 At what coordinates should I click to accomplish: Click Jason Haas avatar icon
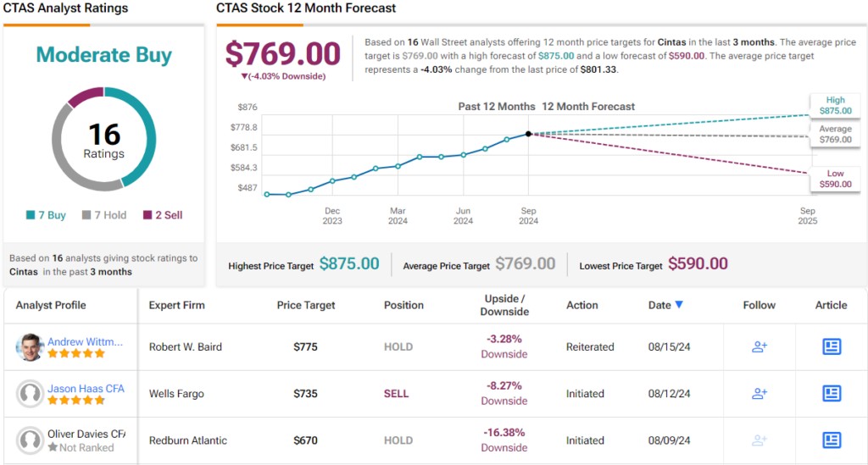tap(30, 394)
